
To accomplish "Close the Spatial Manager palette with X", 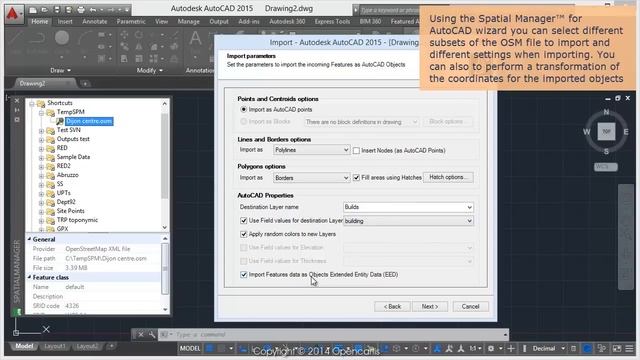I will (17, 100).
